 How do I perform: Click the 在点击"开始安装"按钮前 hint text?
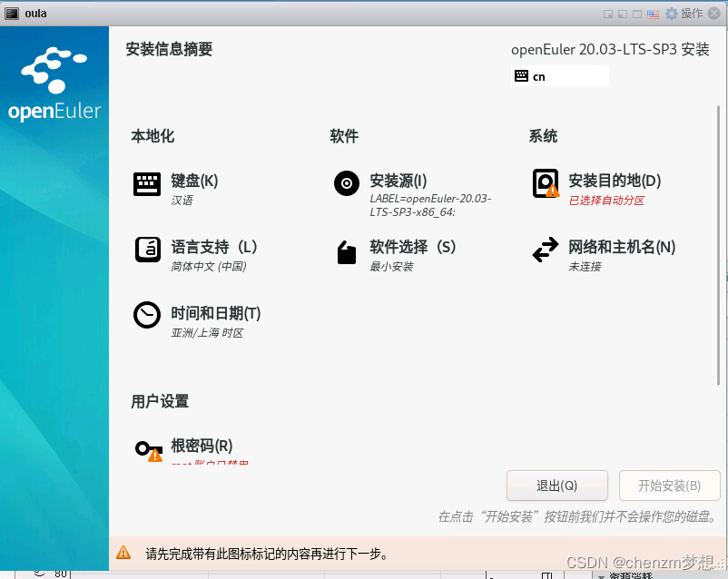coord(577,516)
